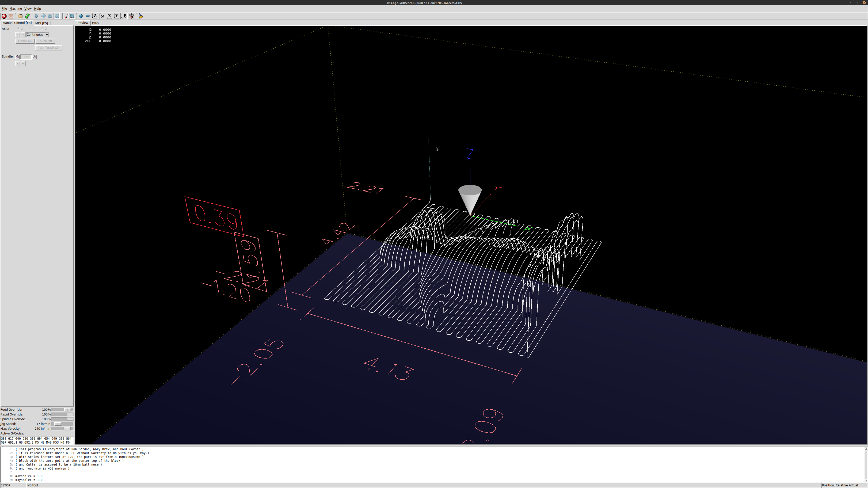Click G-code line 3 about scale factors

point(79,457)
